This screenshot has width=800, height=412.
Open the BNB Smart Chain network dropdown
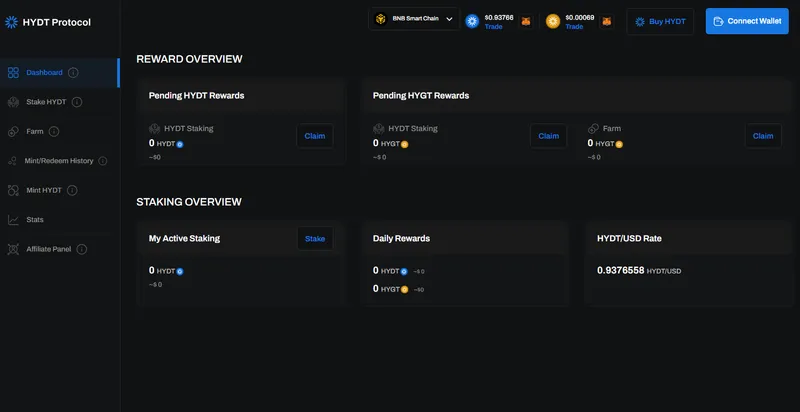tap(414, 19)
